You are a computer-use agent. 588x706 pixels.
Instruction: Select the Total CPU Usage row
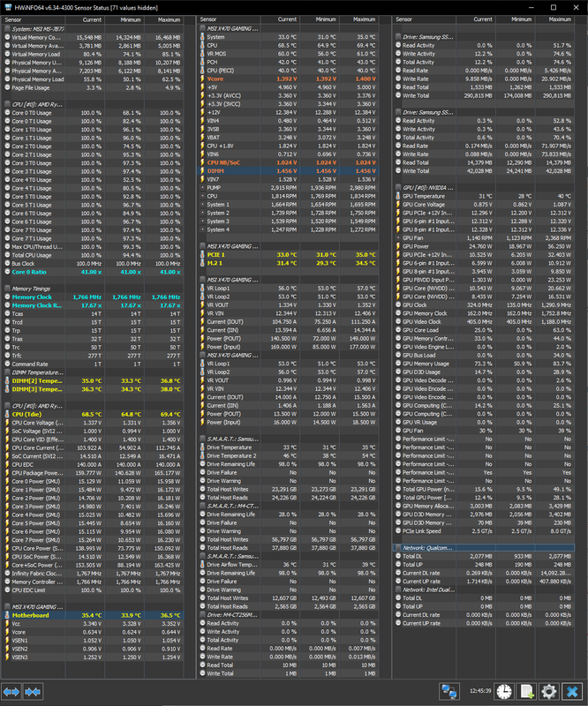[93, 255]
